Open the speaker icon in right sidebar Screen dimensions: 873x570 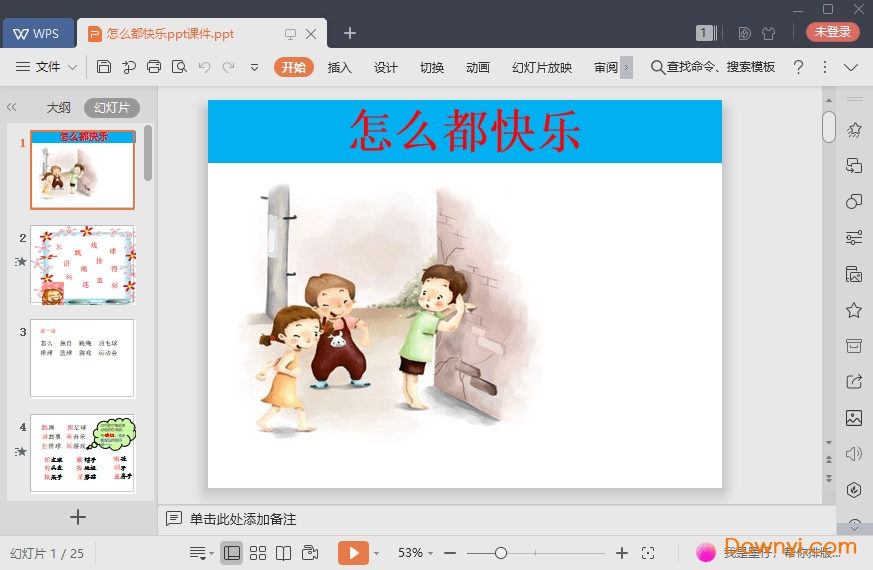tap(854, 454)
